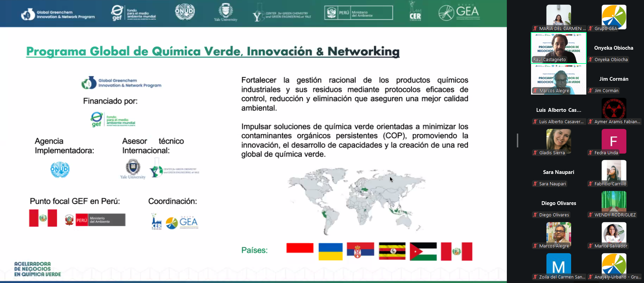Click the muted microphone icon beside Grupo GEA
This screenshot has width=644, height=283.
click(591, 29)
